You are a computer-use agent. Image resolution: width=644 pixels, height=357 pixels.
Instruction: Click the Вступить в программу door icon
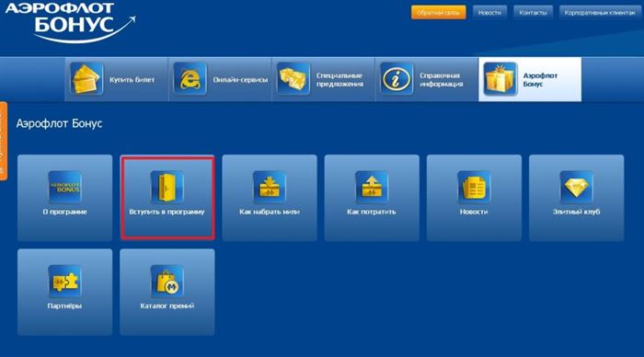167,188
